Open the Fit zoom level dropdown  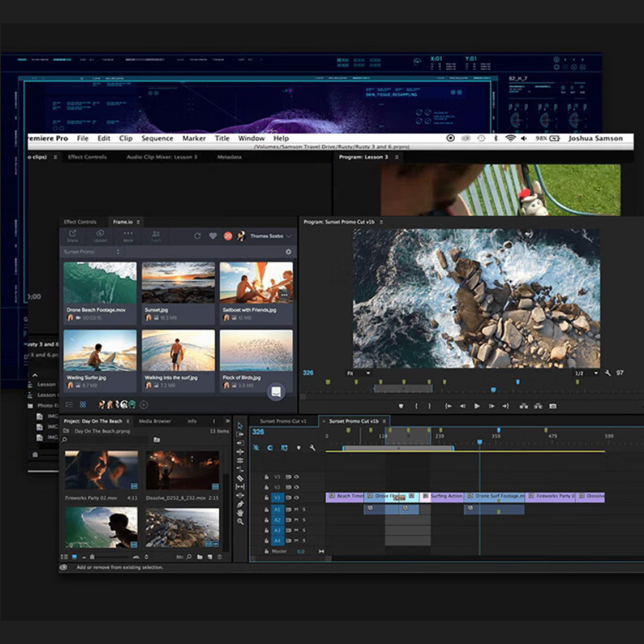[x=358, y=374]
